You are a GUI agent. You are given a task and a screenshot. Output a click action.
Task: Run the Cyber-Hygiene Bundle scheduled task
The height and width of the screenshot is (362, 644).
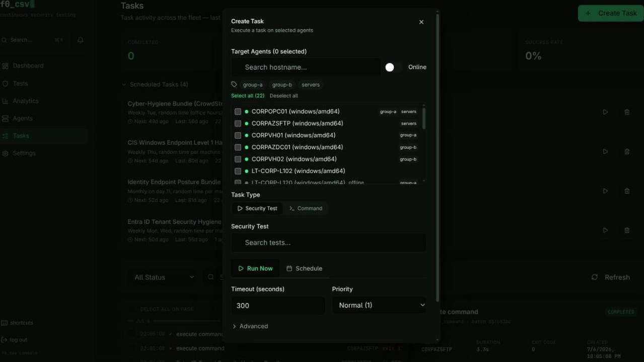[605, 112]
